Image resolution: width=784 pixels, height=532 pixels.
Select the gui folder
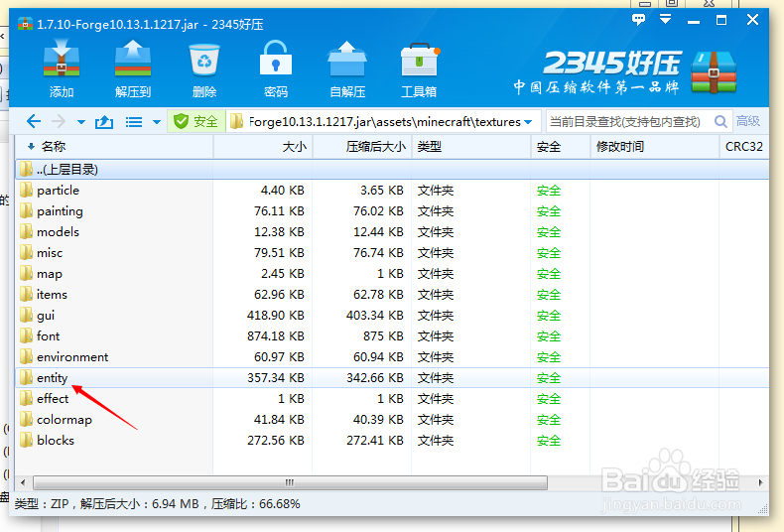point(392,316)
